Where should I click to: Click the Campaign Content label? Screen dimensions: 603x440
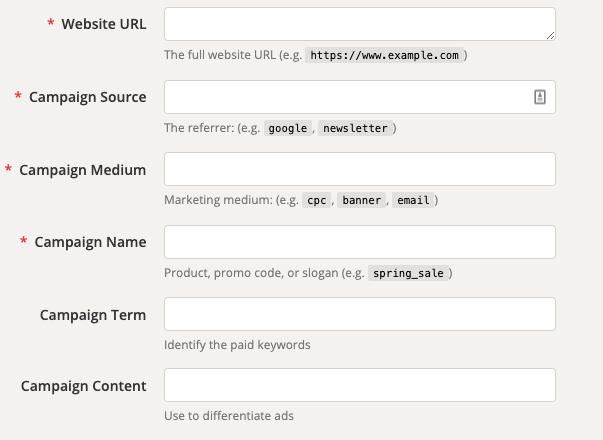click(84, 386)
